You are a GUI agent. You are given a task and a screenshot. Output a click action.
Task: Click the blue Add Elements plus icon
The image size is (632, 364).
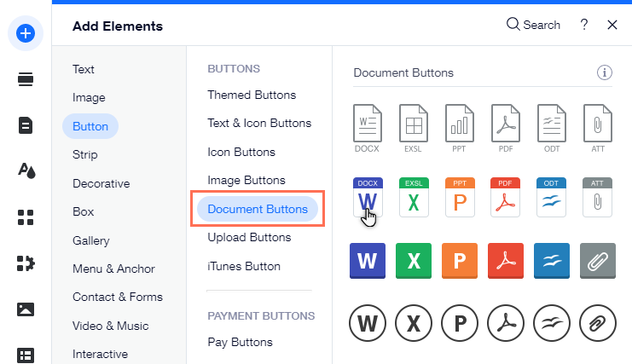[26, 33]
